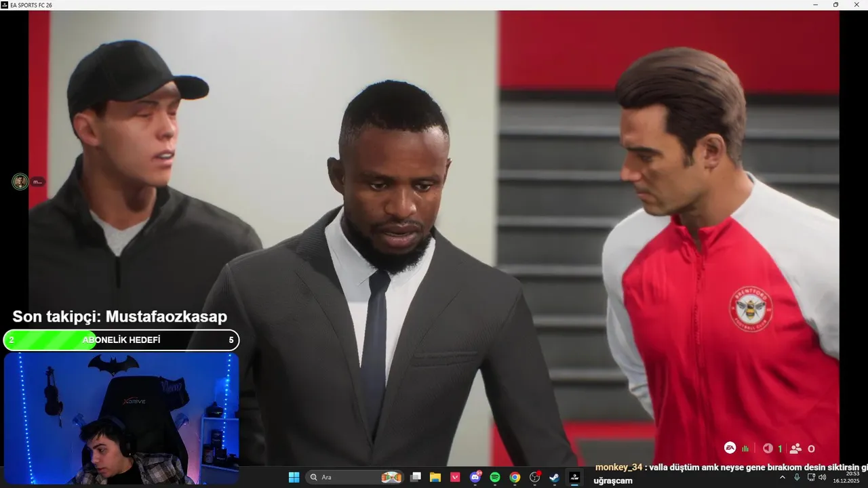Screen dimensions: 868x488
Task: Click the microphone icon in the system tray
Action: 797,477
